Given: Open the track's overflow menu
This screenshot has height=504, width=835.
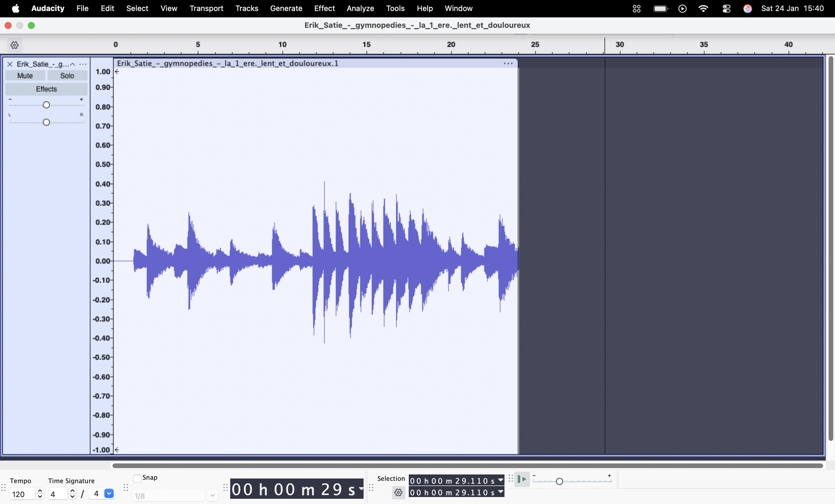Looking at the screenshot, I should (x=83, y=64).
